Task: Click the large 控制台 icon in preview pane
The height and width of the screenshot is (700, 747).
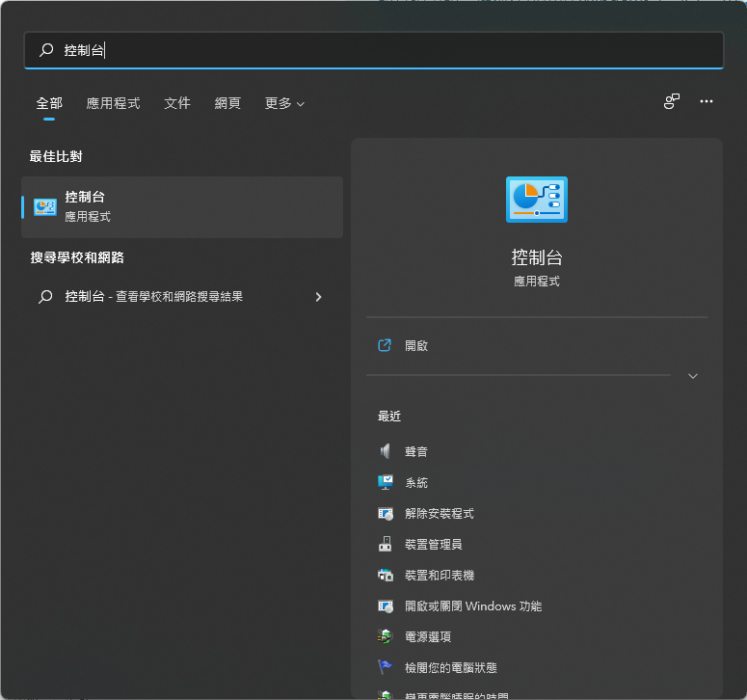Action: [x=536, y=199]
